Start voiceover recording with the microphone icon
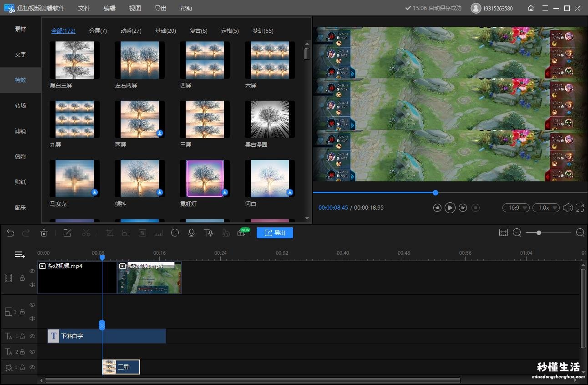The image size is (588, 385). tap(192, 233)
